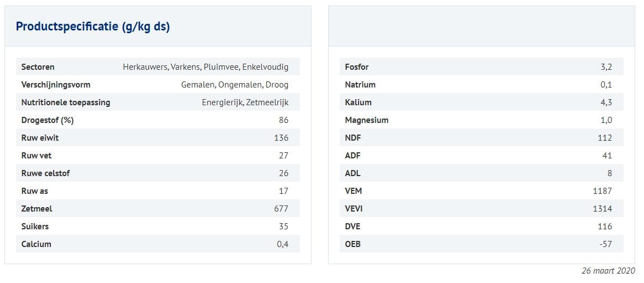Click the Calcium value 0,4

pos(282,244)
